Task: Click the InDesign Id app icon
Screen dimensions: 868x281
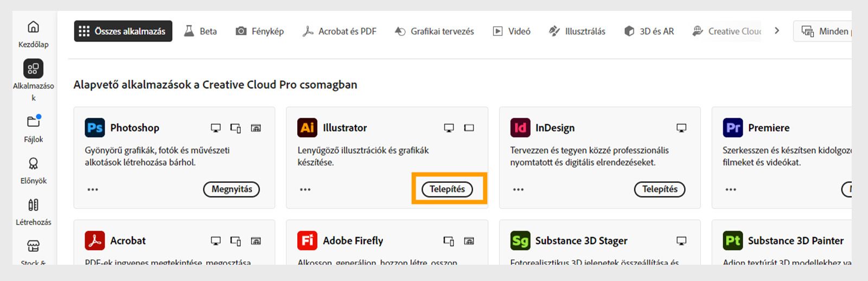Action: pyautogui.click(x=520, y=128)
